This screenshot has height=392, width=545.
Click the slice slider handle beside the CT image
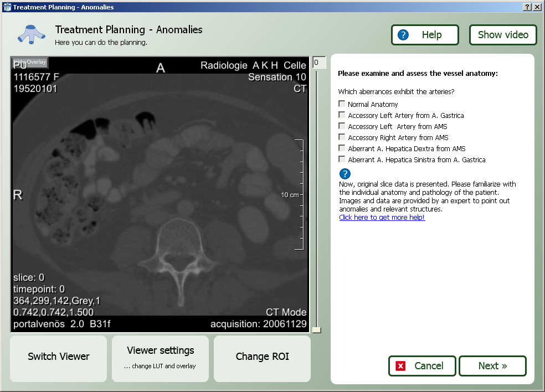[316, 330]
